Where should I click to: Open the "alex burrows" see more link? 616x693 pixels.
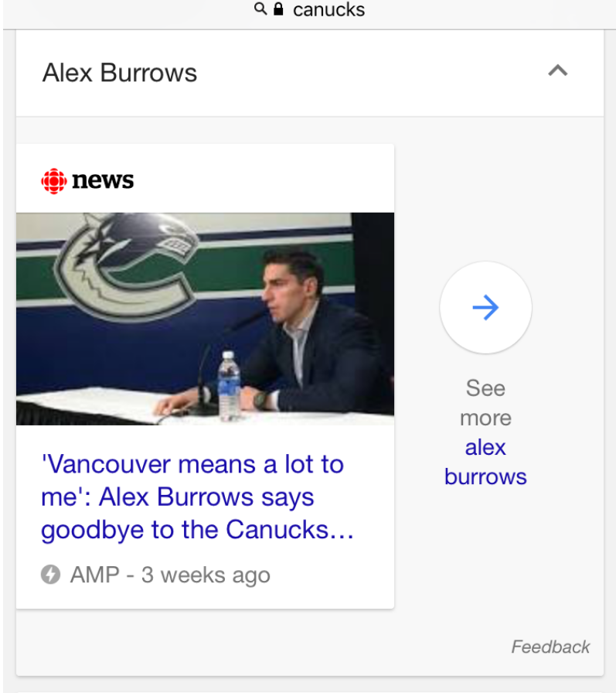pyautogui.click(x=485, y=462)
